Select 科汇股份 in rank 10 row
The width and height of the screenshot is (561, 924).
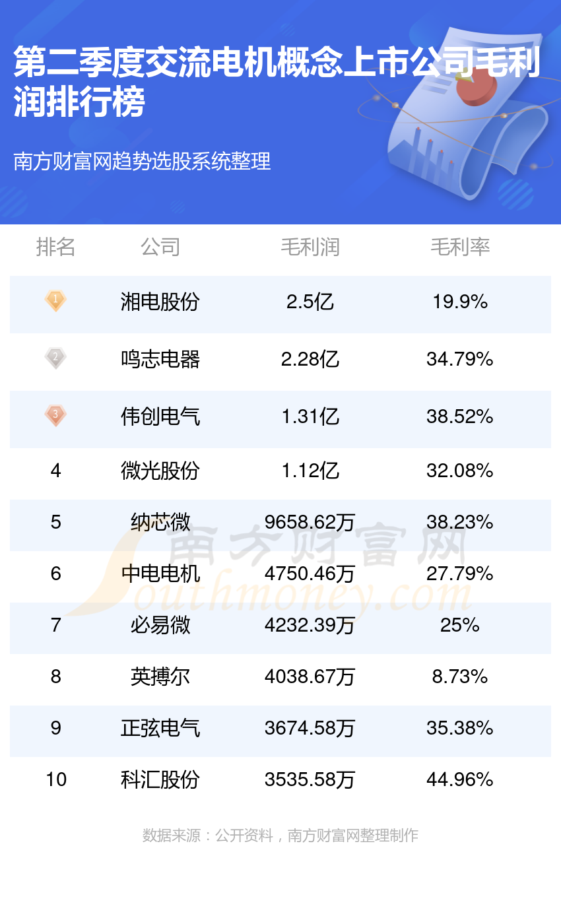160,779
